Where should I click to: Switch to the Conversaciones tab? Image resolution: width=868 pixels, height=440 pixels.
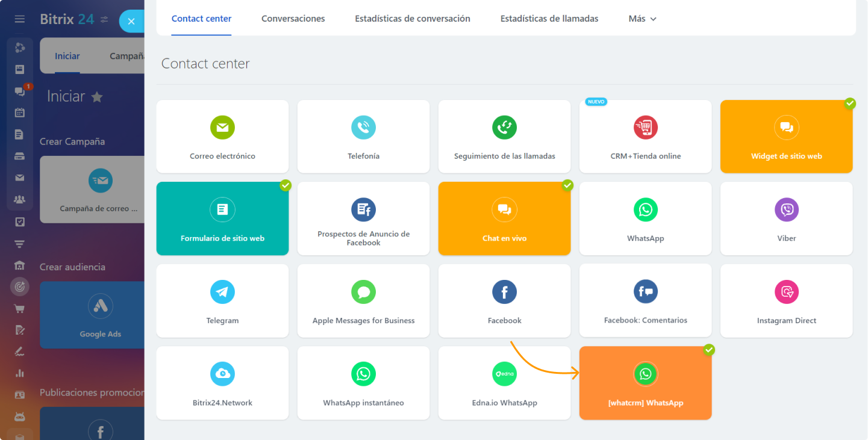pos(293,19)
